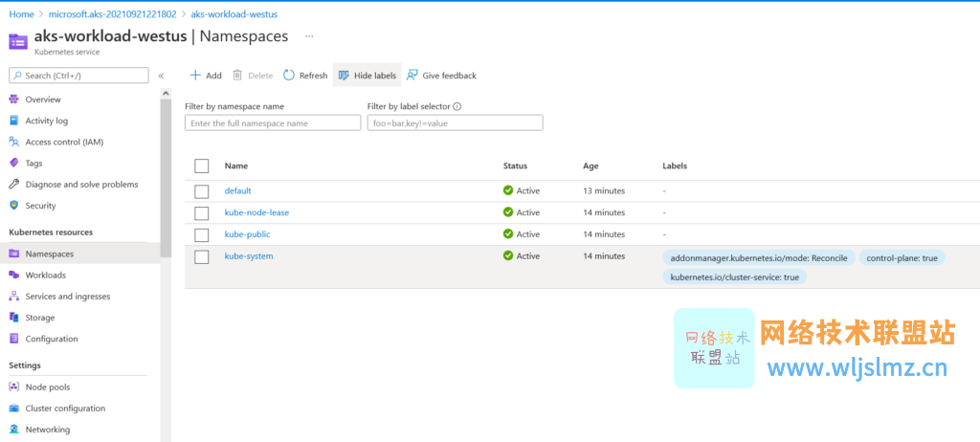Viewport: 980px width, 442px height.
Task: Click the Networking sidebar icon
Action: coord(13,430)
